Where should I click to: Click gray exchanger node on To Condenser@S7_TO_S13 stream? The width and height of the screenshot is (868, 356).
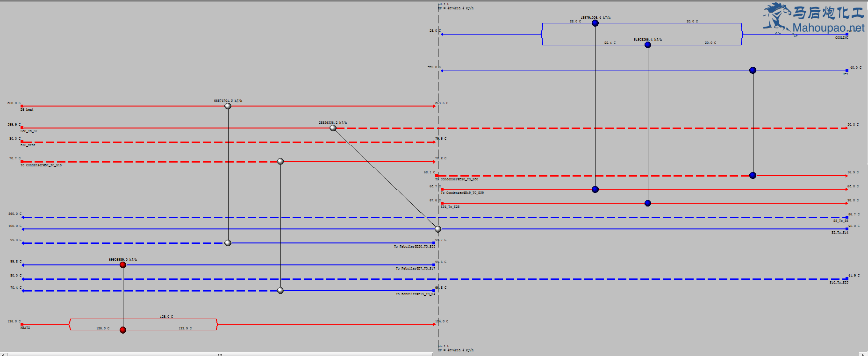280,162
